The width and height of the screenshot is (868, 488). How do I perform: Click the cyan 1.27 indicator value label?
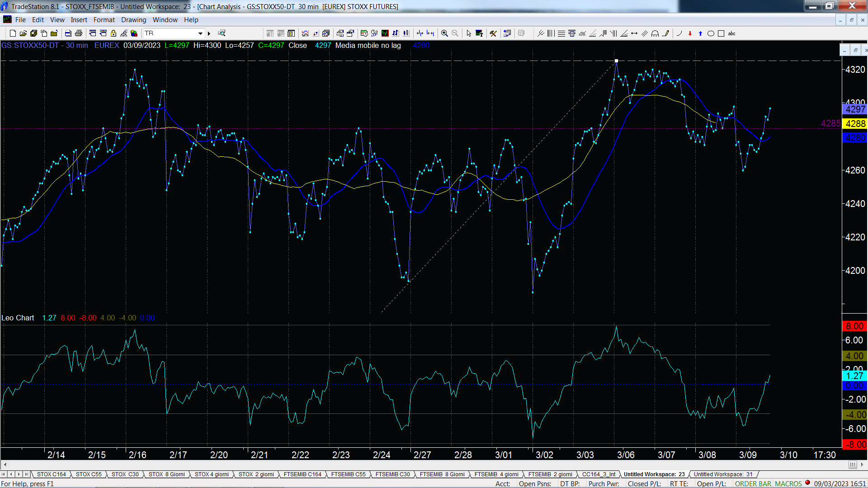[x=854, y=376]
